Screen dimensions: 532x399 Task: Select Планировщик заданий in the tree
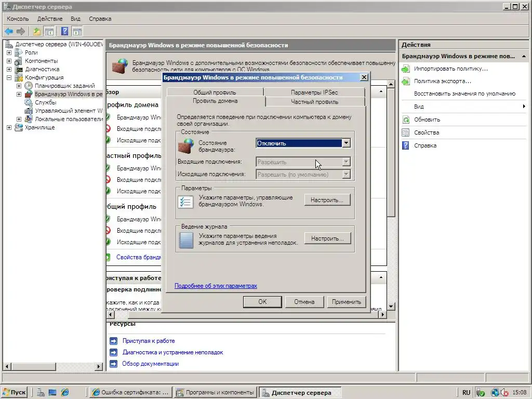point(65,86)
